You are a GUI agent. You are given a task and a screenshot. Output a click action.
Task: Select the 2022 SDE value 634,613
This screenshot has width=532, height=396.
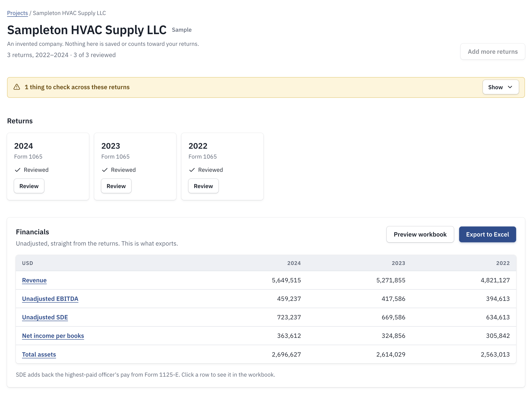click(x=498, y=317)
